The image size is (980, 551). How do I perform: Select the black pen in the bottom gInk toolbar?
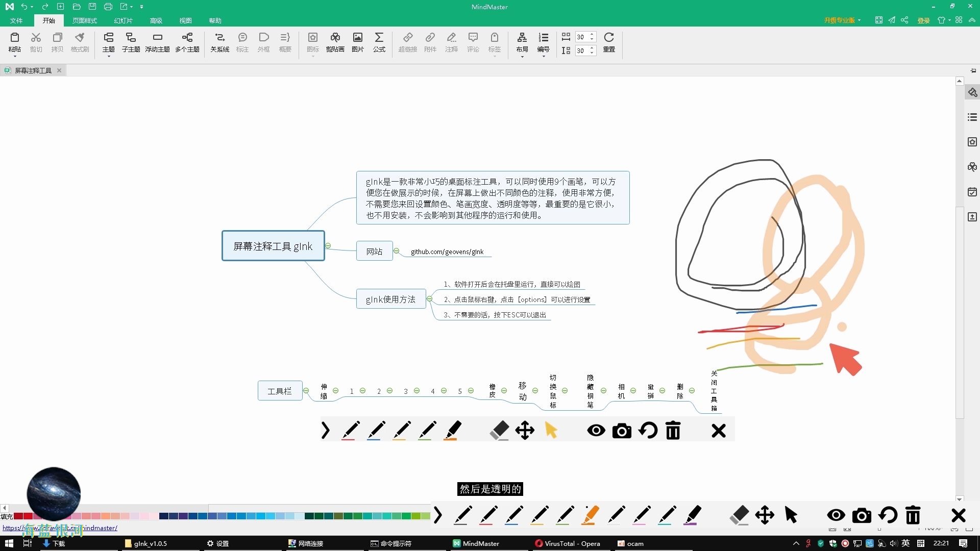(x=462, y=515)
